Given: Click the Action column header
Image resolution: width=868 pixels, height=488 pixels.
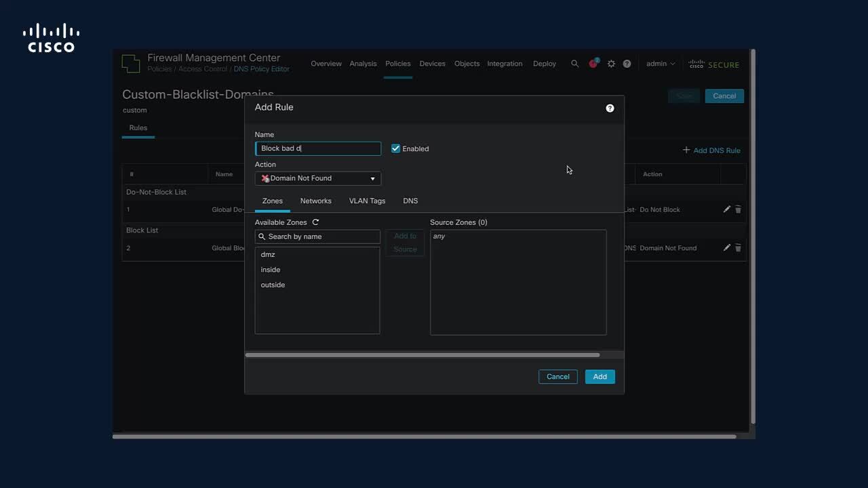Looking at the screenshot, I should click(x=652, y=174).
